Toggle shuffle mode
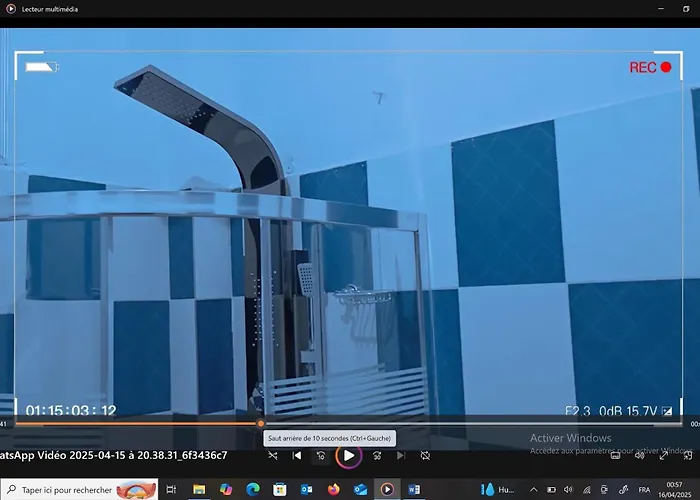This screenshot has width=700, height=500. 272,455
